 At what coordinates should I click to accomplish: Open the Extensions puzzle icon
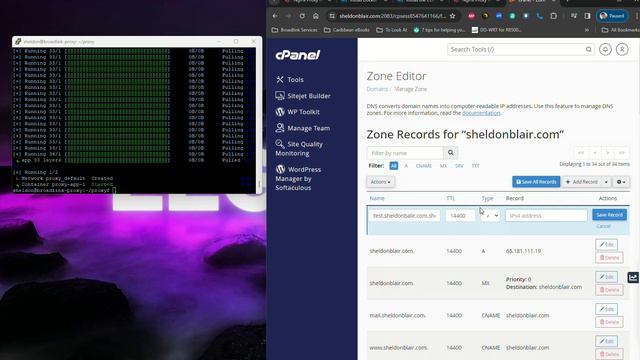[553, 16]
